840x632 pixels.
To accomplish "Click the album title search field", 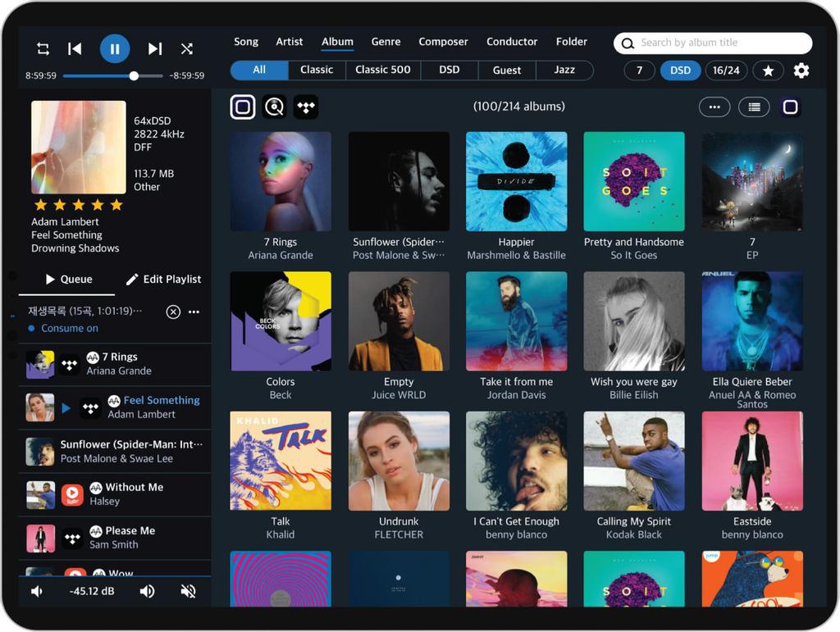I will (x=713, y=43).
